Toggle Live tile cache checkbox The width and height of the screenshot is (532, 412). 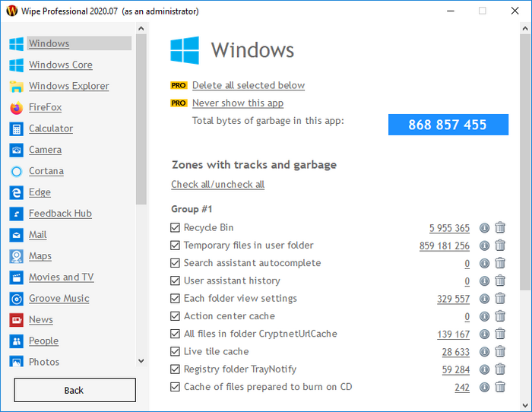[175, 351]
